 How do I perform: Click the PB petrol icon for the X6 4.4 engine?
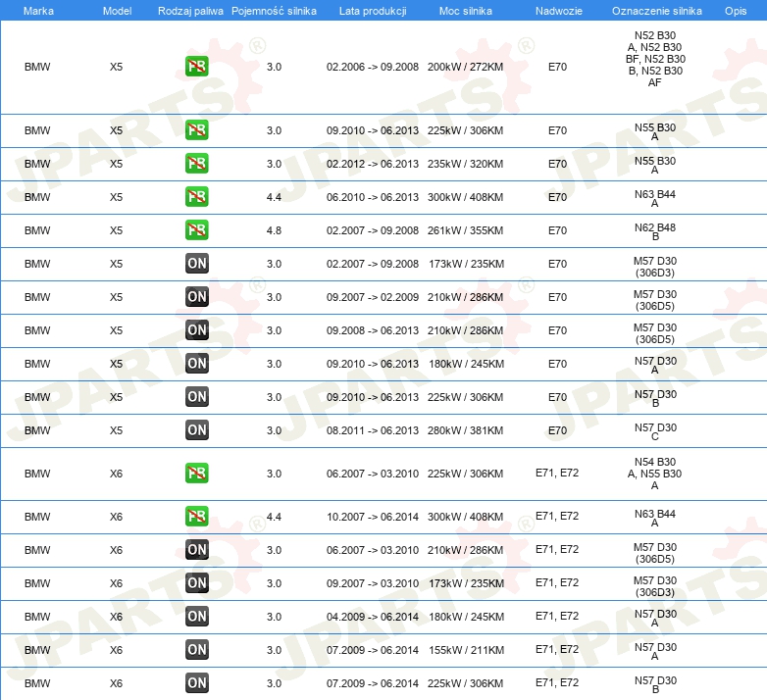(x=196, y=517)
